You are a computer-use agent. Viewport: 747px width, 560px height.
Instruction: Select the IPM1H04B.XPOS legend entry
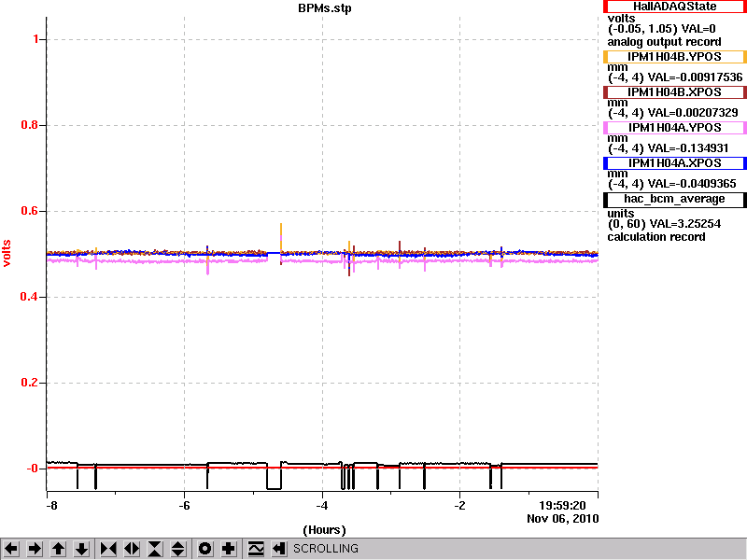pyautogui.click(x=674, y=91)
